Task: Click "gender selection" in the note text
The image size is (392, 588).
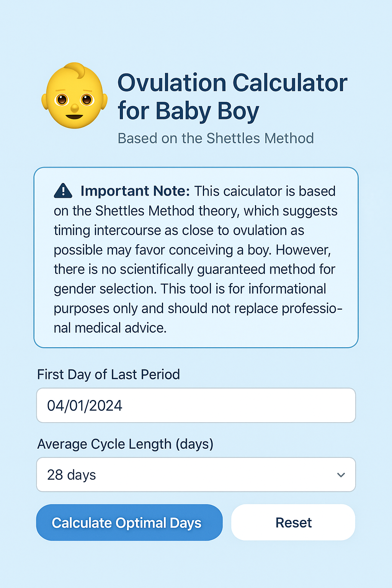Action: coord(105,289)
